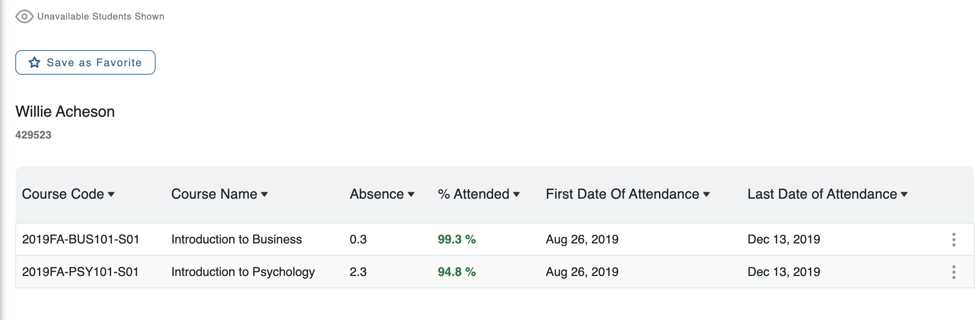Click the First Date Of Attendance sort arrow
Screen dimensions: 980x320
tap(706, 194)
